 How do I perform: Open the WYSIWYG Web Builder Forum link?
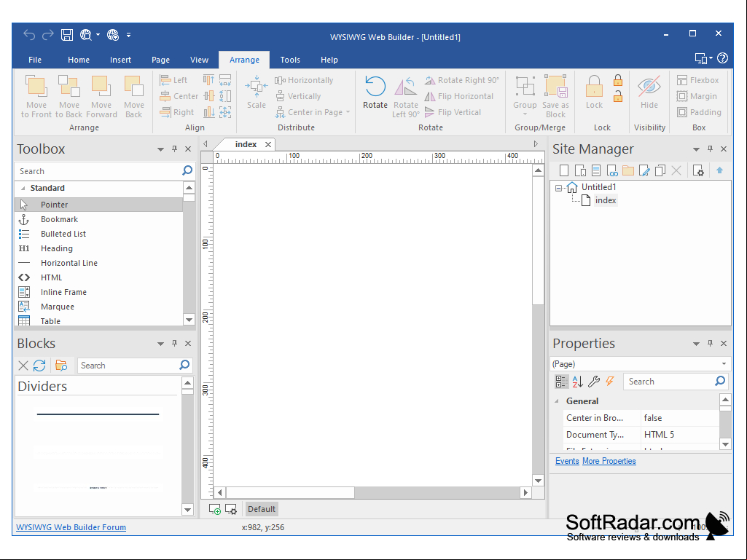coord(71,527)
